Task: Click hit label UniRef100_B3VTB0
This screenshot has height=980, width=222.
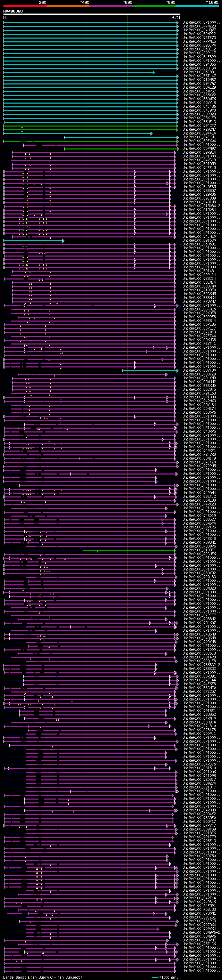Action: [x=199, y=371]
